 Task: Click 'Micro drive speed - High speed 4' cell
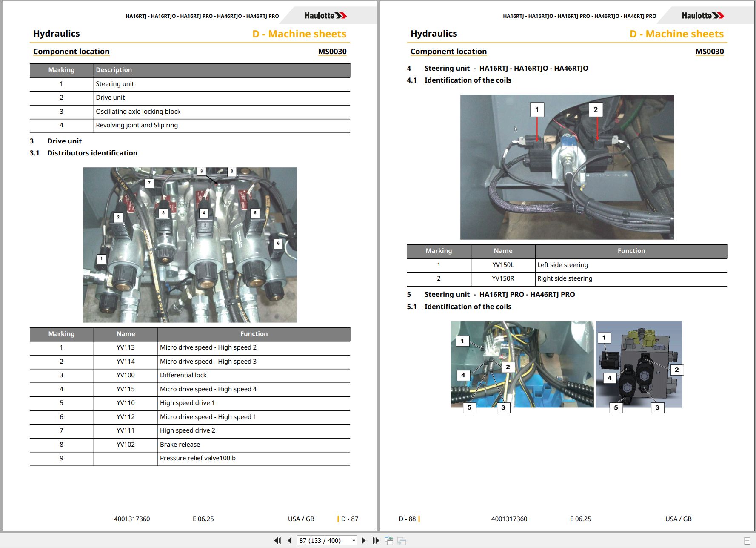tap(254, 389)
